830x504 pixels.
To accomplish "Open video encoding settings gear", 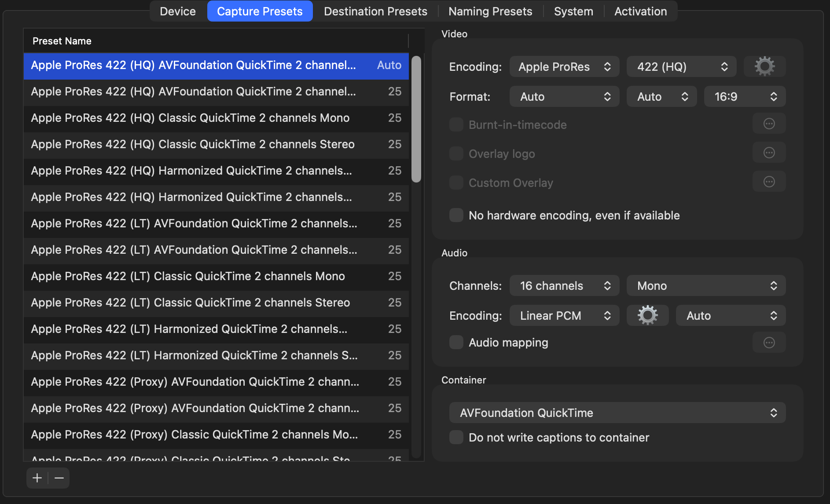I will tap(764, 66).
